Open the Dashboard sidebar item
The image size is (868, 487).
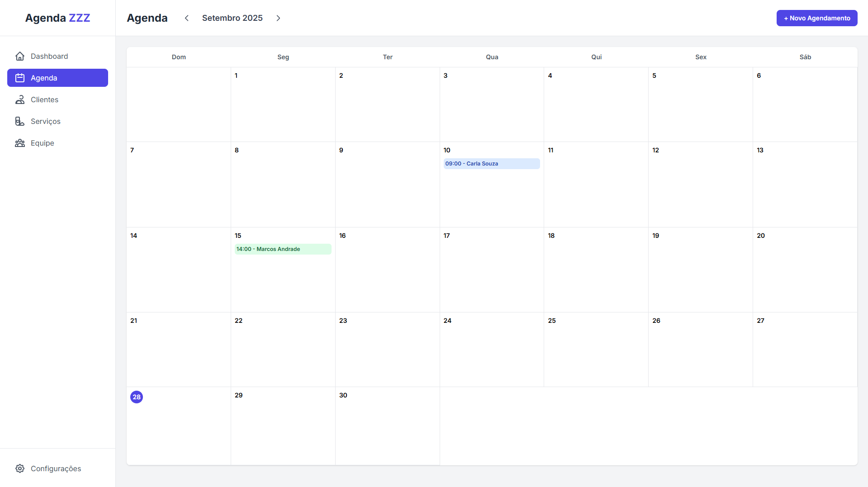tap(49, 56)
